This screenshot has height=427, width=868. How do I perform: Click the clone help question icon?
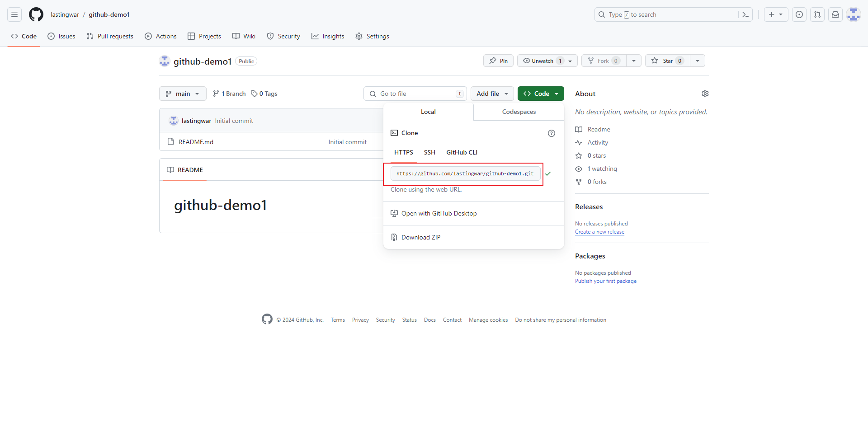551,133
